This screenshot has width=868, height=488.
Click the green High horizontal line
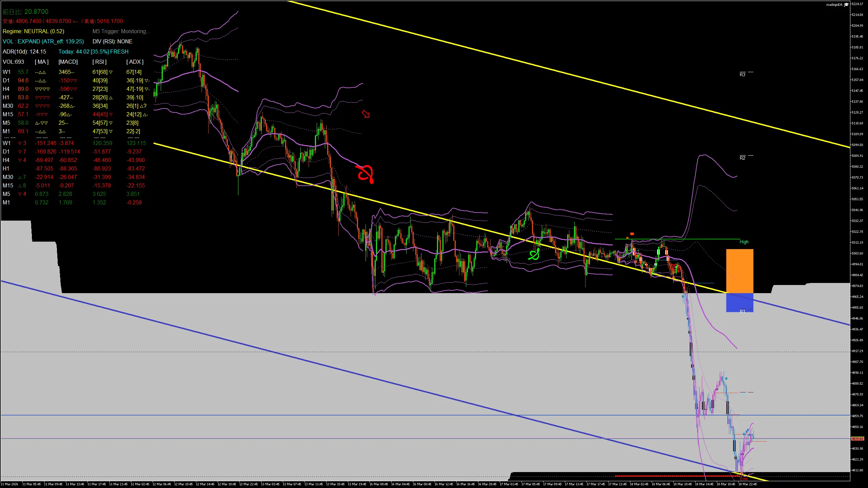pyautogui.click(x=678, y=239)
